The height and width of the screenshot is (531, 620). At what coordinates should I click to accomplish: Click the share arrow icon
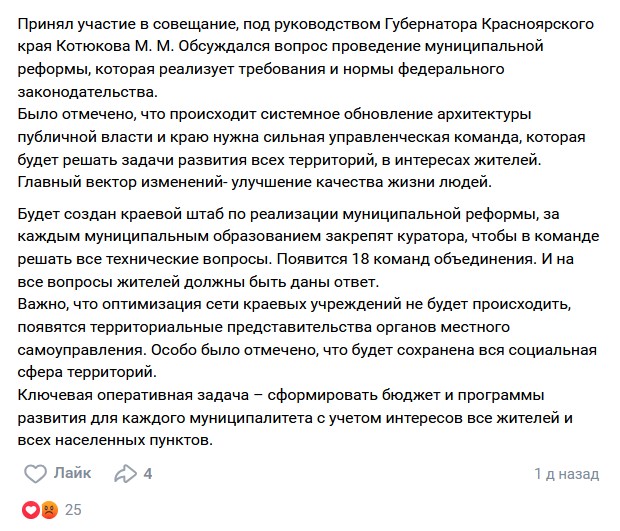click(126, 473)
